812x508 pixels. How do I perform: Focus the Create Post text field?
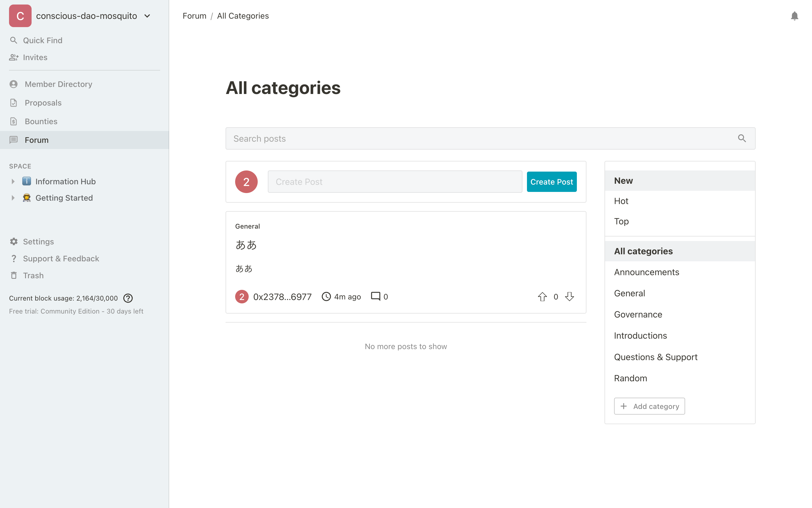click(395, 182)
